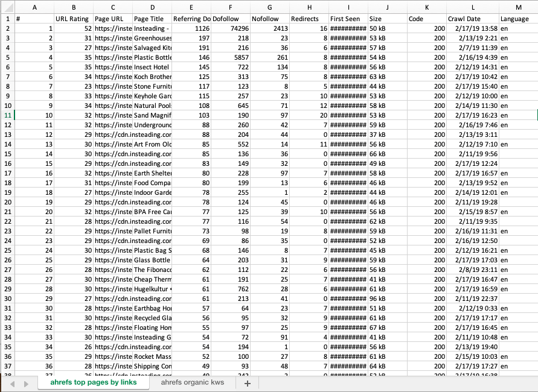Select the 'Sand Magnif' title cell
Image resolution: width=538 pixels, height=392 pixels.
[x=152, y=115]
